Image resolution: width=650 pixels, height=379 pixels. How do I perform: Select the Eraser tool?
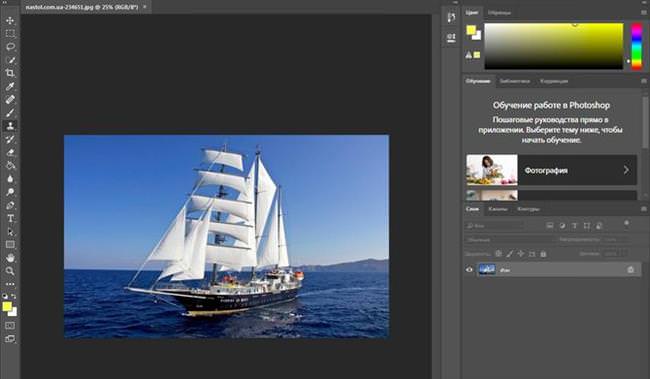(x=10, y=152)
